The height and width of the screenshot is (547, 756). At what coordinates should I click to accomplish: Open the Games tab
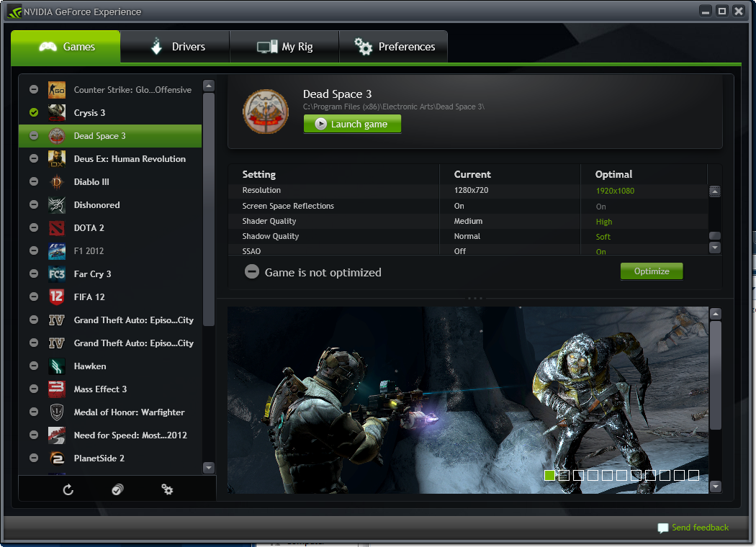(x=66, y=47)
